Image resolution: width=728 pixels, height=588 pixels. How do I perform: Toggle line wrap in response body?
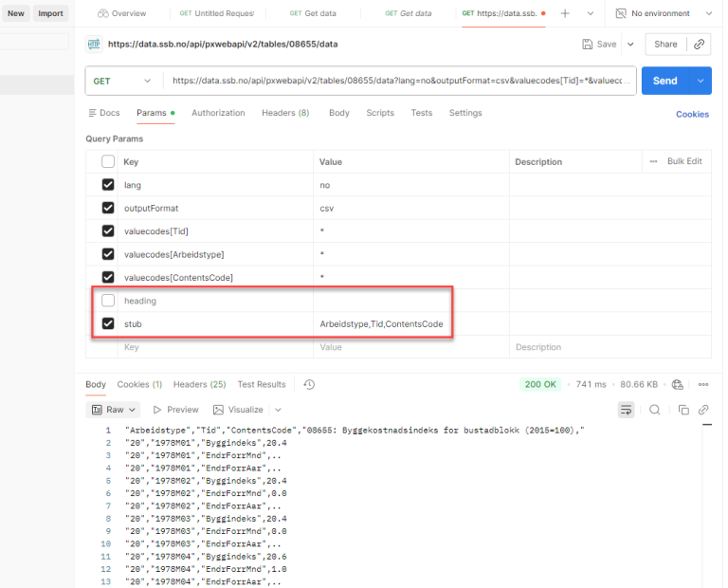coord(627,410)
